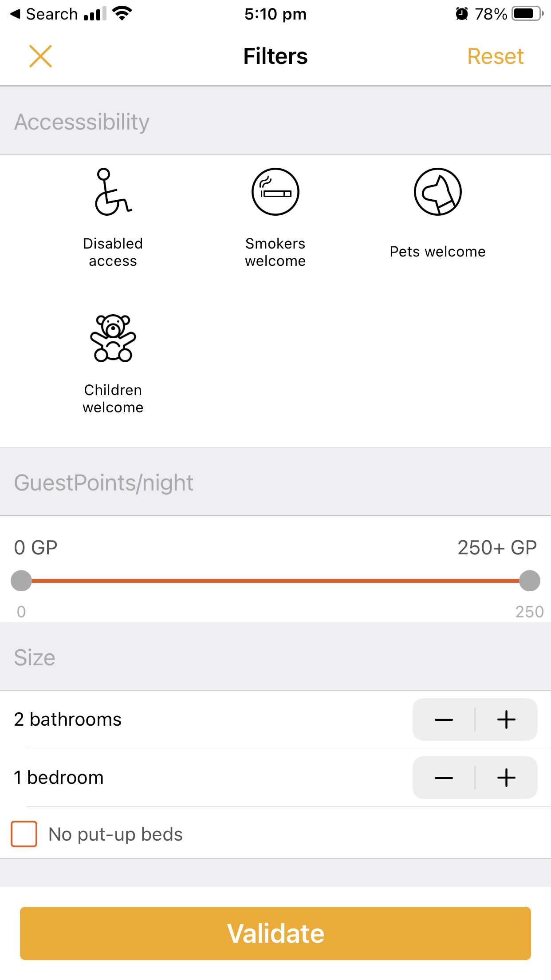
Task: Decrease the number of bathrooms
Action: pos(444,719)
